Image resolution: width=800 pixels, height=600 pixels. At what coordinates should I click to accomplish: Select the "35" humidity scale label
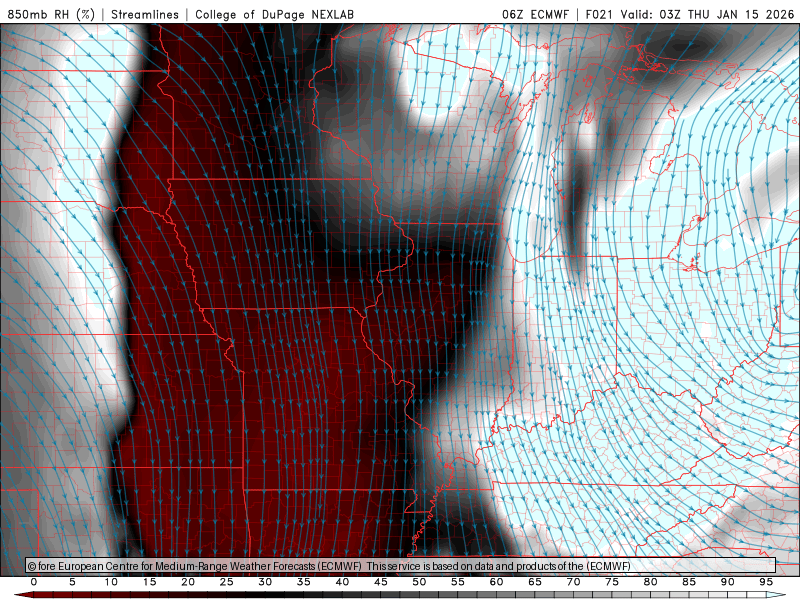[x=304, y=582]
